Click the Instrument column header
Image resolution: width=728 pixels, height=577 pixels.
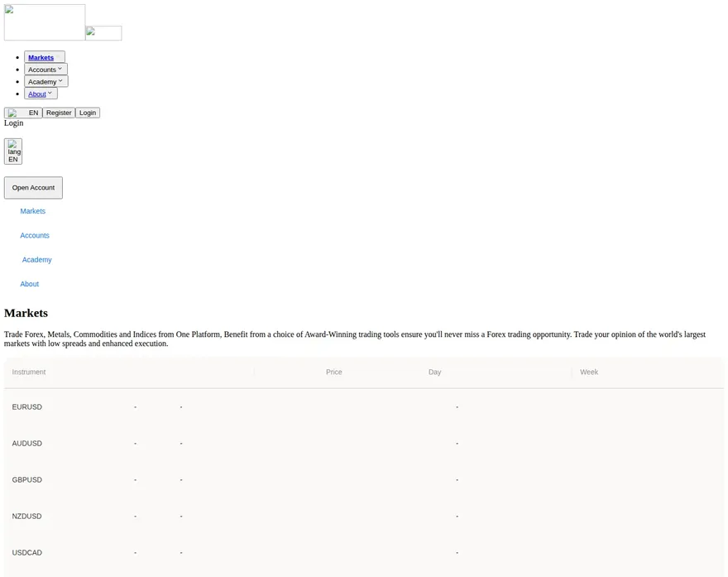(29, 372)
